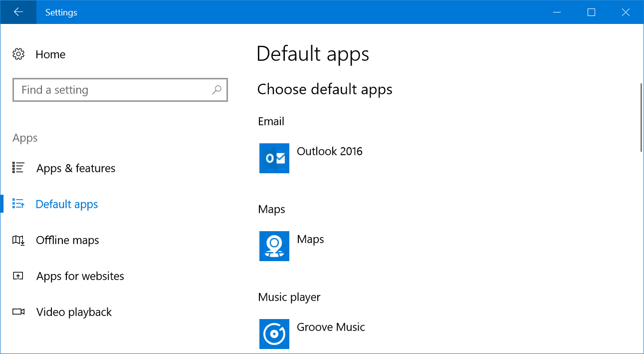This screenshot has width=644, height=354.
Task: Go to Video playback via its text label
Action: [74, 312]
